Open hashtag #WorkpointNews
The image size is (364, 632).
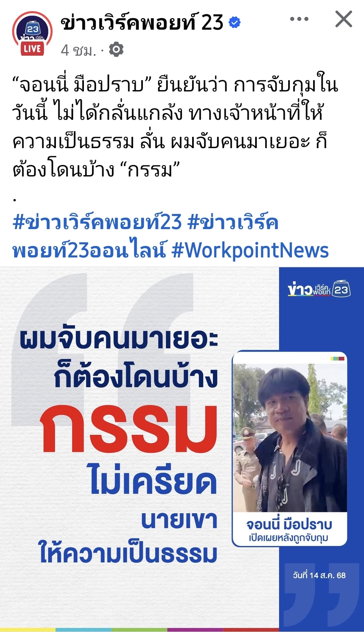coord(250,250)
